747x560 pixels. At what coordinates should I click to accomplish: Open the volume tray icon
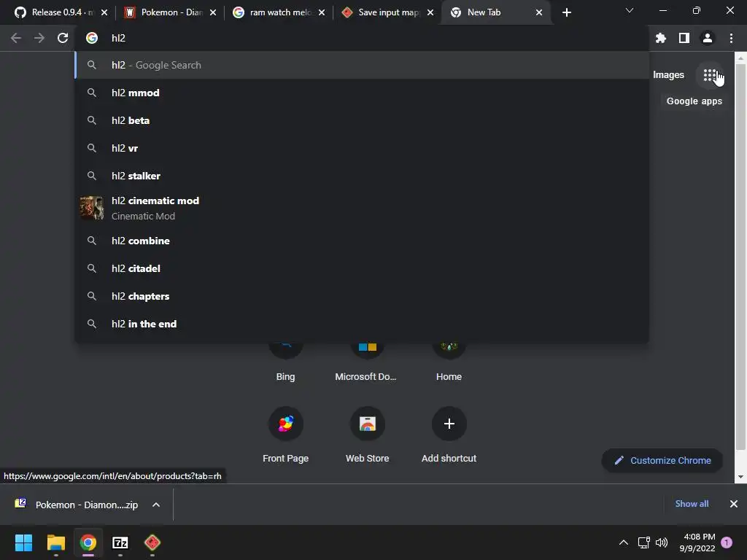coord(661,542)
